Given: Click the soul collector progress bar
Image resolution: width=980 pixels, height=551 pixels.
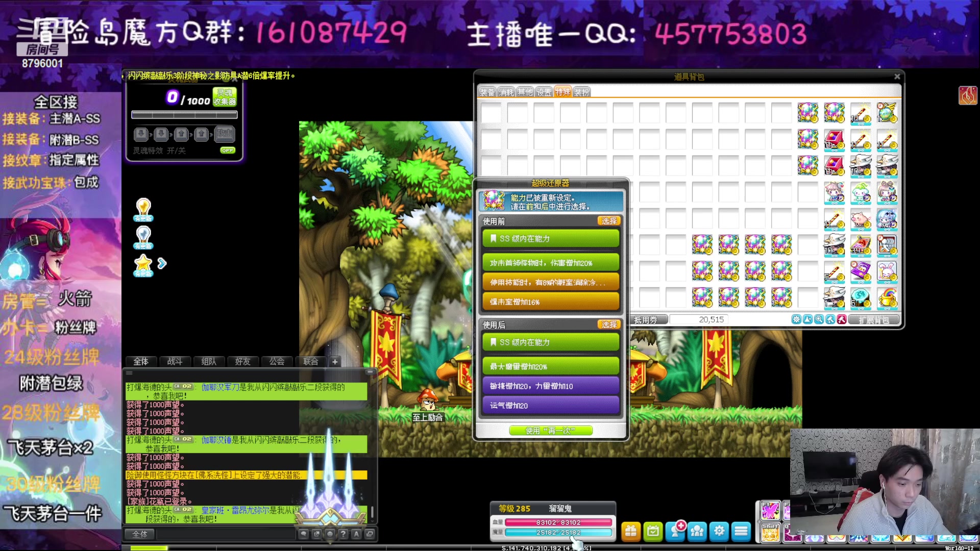Looking at the screenshot, I should [x=184, y=115].
